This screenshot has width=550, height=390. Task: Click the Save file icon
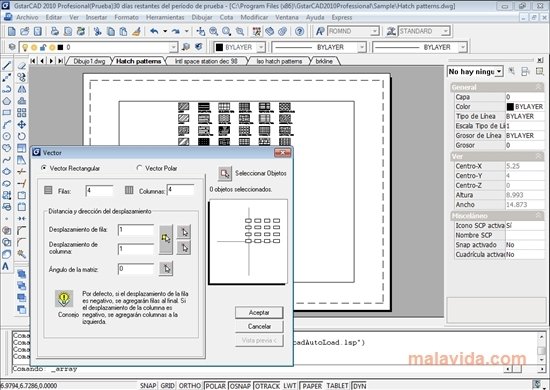pos(38,32)
